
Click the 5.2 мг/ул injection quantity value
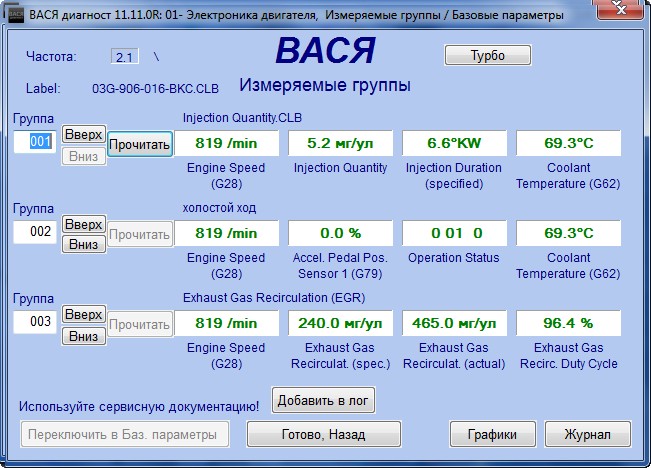[340, 143]
